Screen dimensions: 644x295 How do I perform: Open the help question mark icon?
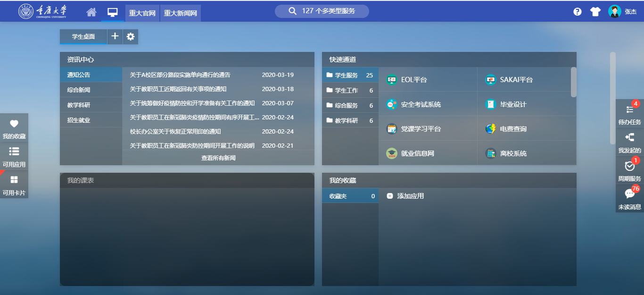click(577, 12)
